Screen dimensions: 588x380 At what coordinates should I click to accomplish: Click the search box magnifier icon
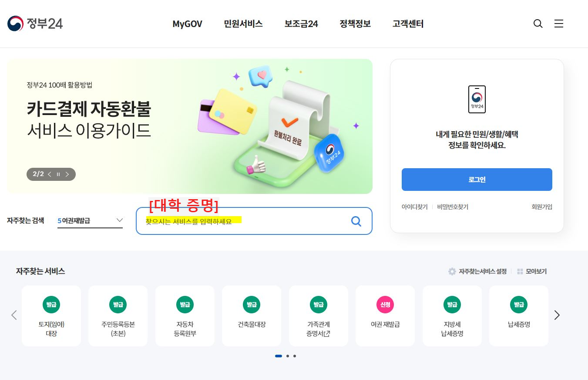coord(356,221)
